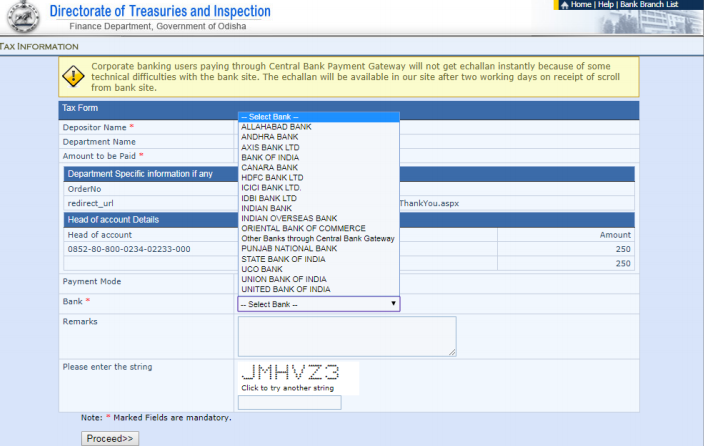Click the redirect_url label
The width and height of the screenshot is (704, 446).
tap(90, 203)
